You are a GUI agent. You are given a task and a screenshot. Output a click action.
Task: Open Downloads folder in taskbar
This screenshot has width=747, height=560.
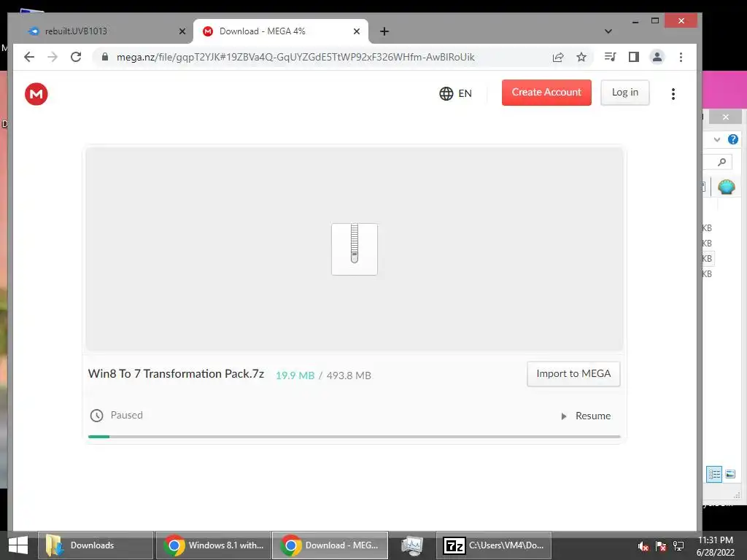pos(96,545)
